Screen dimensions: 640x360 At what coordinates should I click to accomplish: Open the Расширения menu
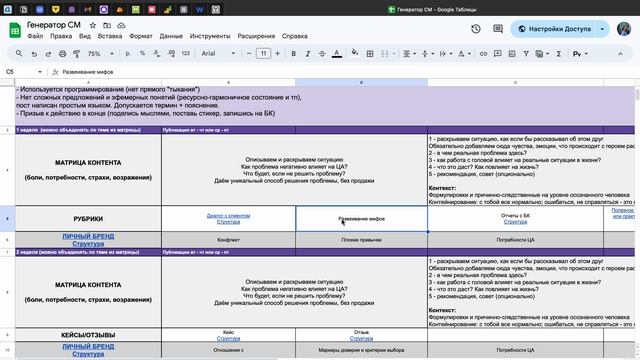tap(256, 36)
